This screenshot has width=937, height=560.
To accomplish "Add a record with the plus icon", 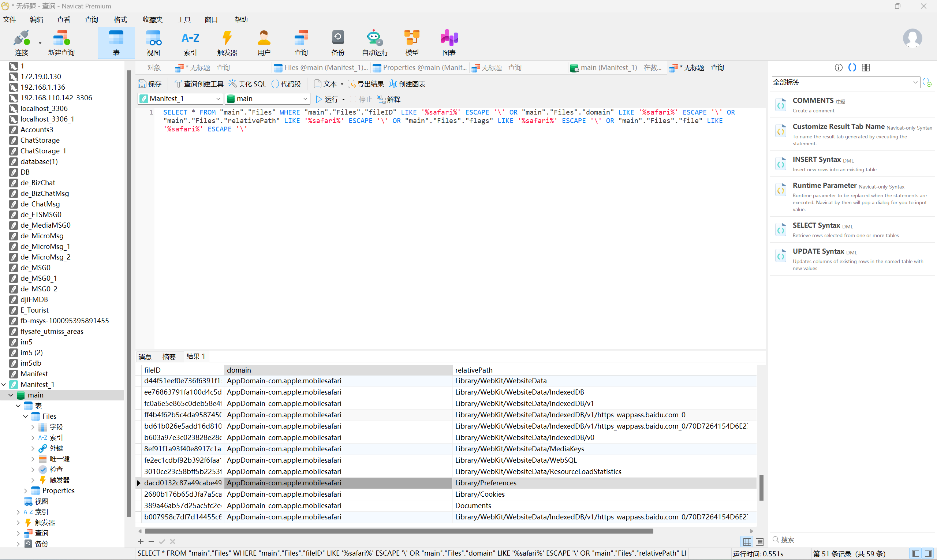I will 141,541.
